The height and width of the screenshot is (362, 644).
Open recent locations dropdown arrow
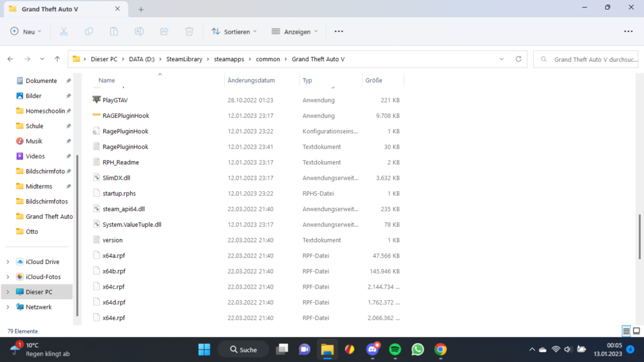(42, 59)
